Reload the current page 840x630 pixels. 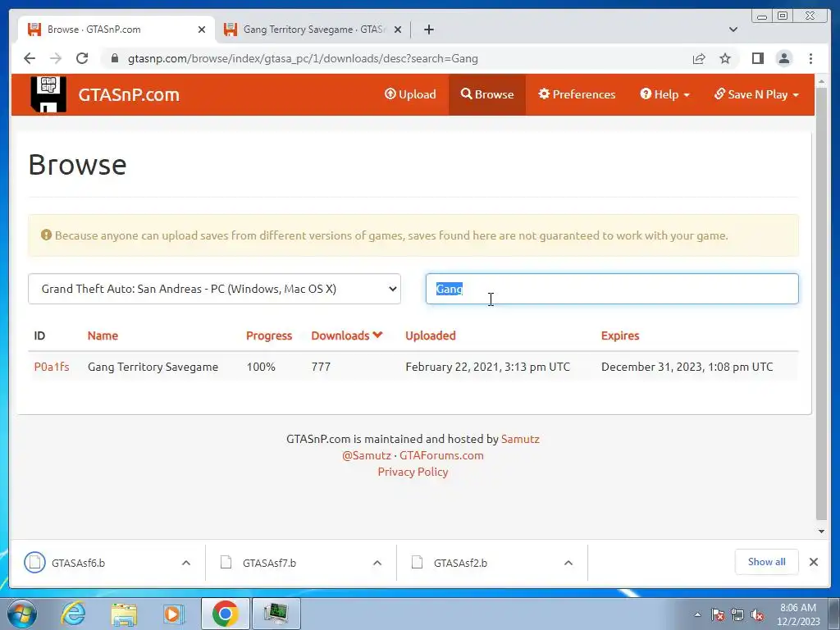pyautogui.click(x=82, y=58)
